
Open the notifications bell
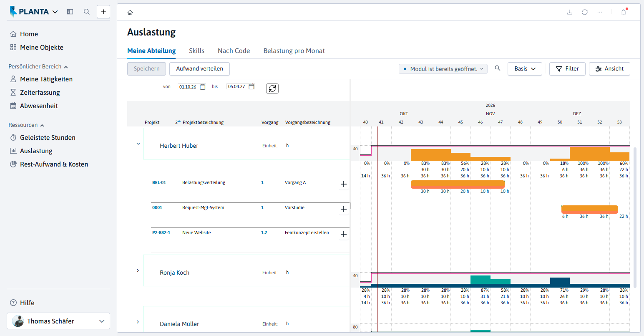click(x=624, y=12)
